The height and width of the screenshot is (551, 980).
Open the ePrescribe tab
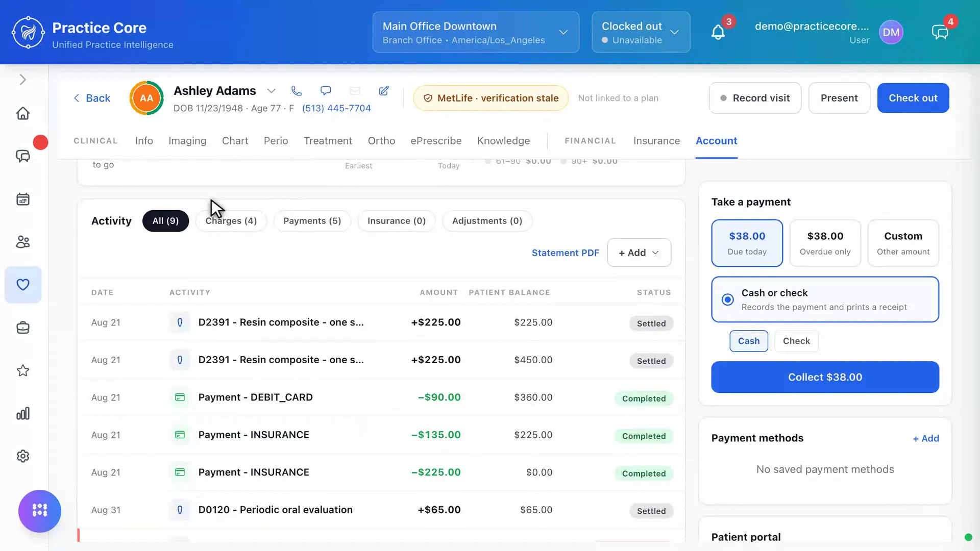[x=436, y=141]
